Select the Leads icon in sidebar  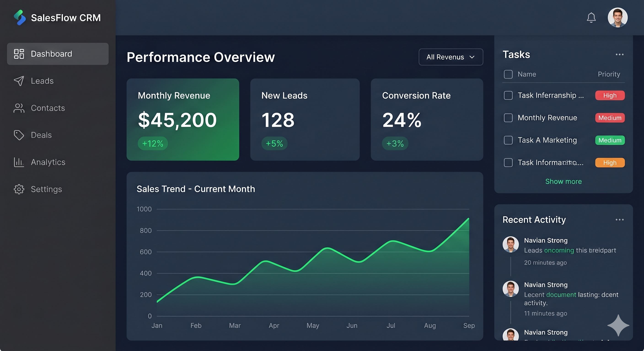point(19,81)
